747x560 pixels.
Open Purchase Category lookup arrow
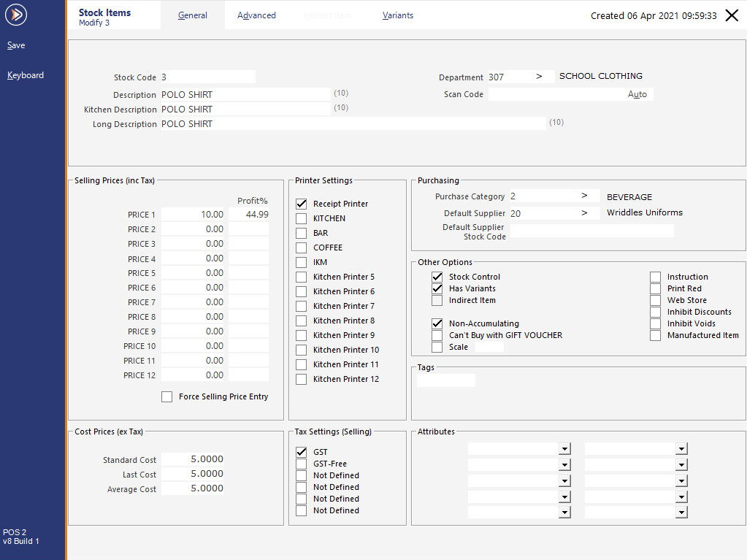click(584, 196)
